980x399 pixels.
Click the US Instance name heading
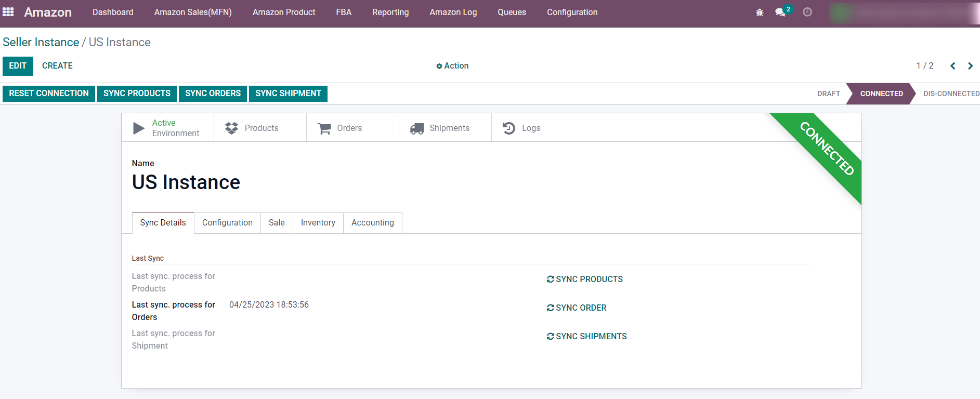click(186, 182)
